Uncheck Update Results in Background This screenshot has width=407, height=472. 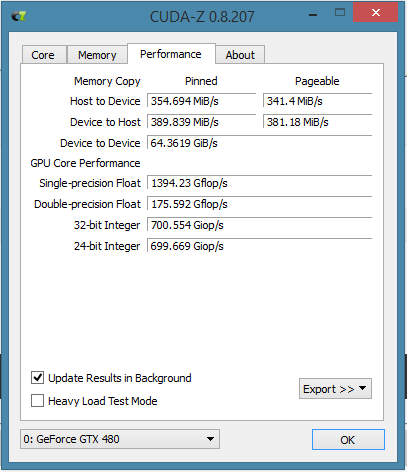[37, 378]
